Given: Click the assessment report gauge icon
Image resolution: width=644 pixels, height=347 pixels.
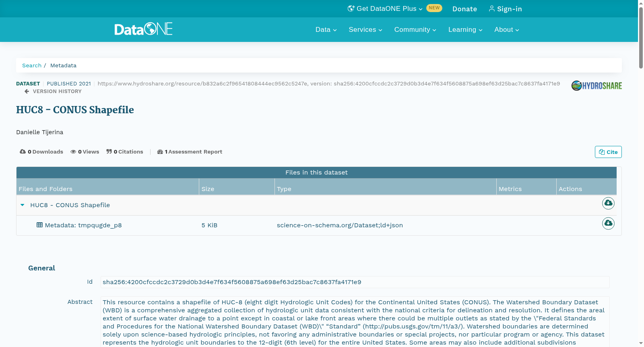Looking at the screenshot, I should coord(160,152).
